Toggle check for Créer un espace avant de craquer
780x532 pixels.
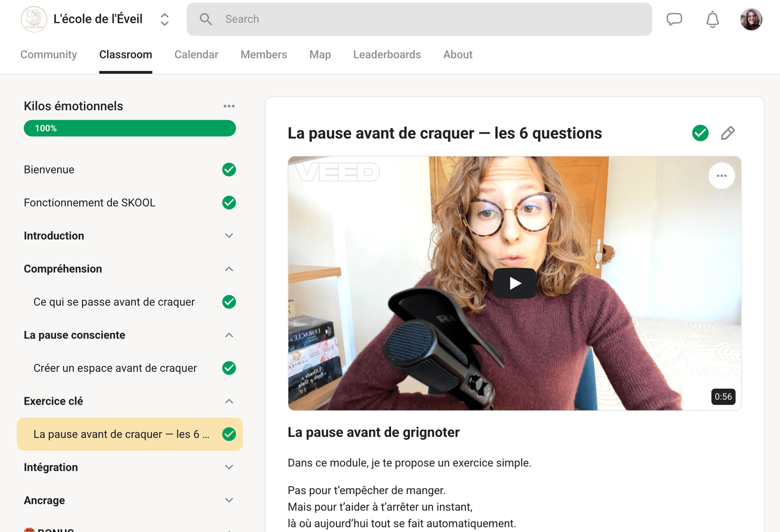229,368
